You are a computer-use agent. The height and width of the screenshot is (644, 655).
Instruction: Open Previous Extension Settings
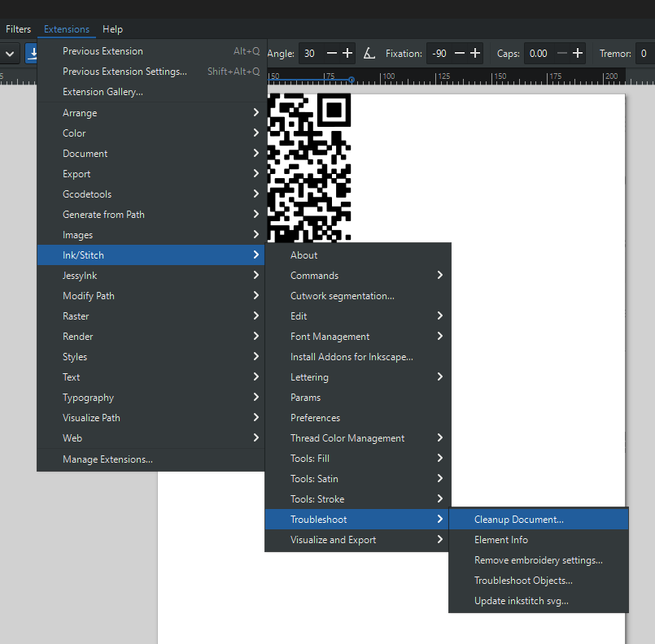click(151, 72)
